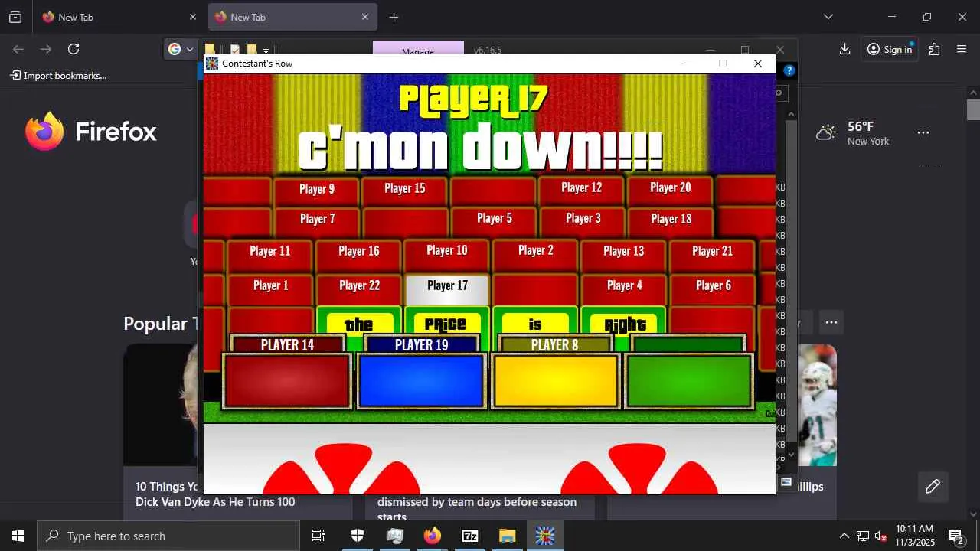This screenshot has height=551, width=980.
Task: Switch to the background New Tab tab
Action: click(x=119, y=17)
